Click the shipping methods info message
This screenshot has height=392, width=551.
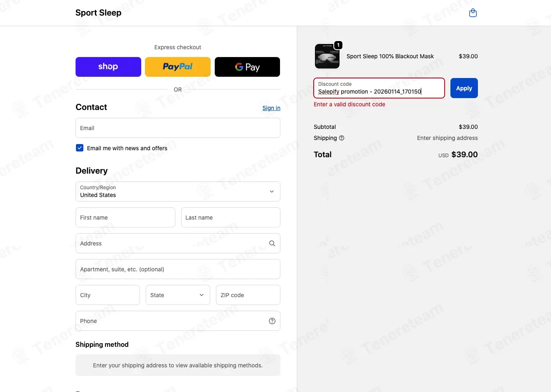(178, 365)
